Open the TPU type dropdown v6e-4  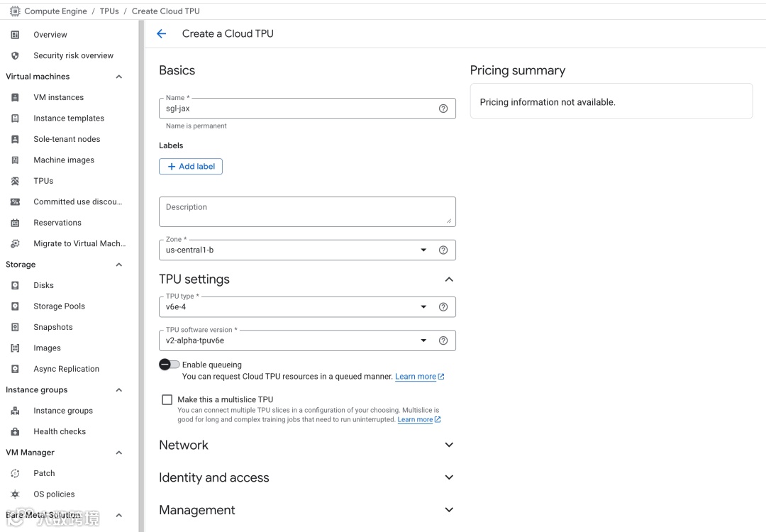[294, 307]
